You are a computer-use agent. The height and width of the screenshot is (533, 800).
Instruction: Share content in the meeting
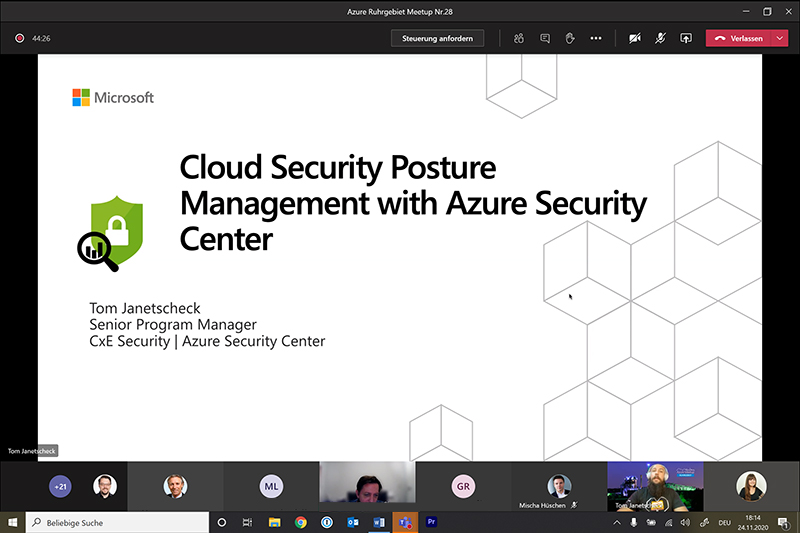point(686,38)
